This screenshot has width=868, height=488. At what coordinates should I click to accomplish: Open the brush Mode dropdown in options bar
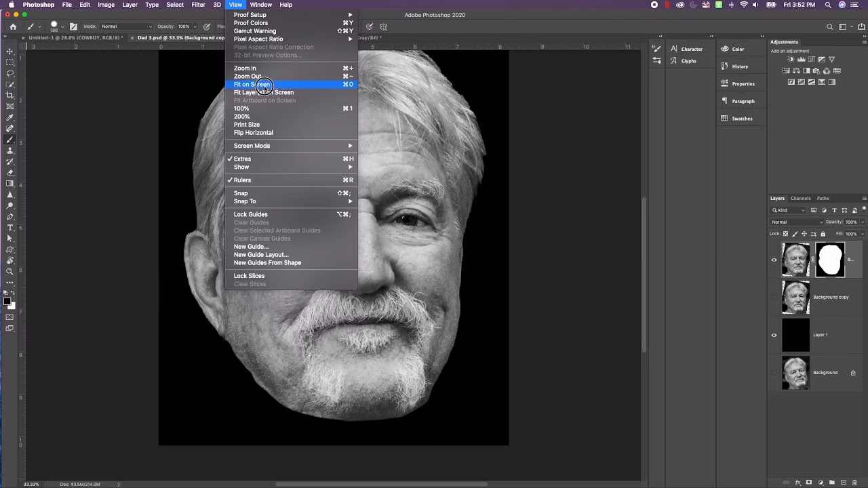coord(126,26)
